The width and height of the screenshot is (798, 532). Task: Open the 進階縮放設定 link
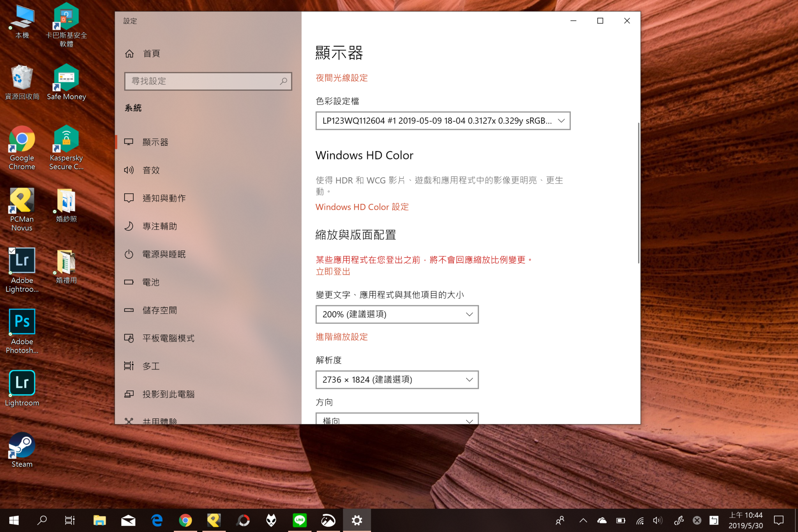coord(342,337)
